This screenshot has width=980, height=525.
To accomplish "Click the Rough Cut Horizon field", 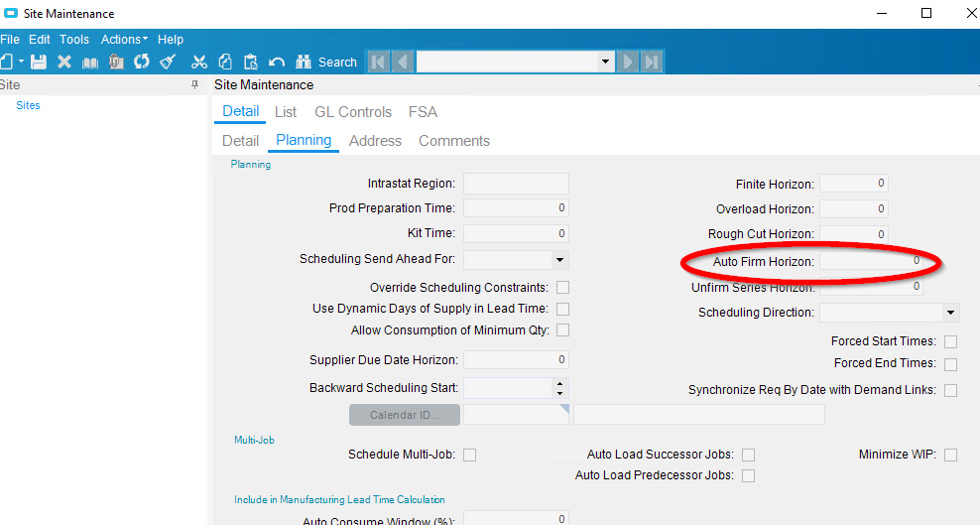I will pyautogui.click(x=854, y=234).
